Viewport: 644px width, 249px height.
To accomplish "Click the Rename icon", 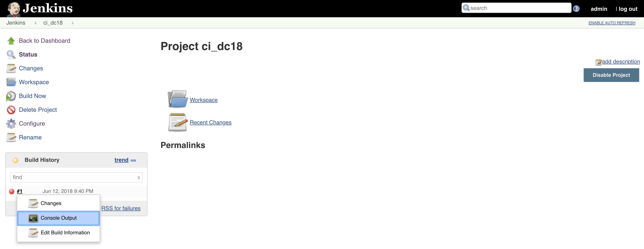I will click(x=11, y=137).
